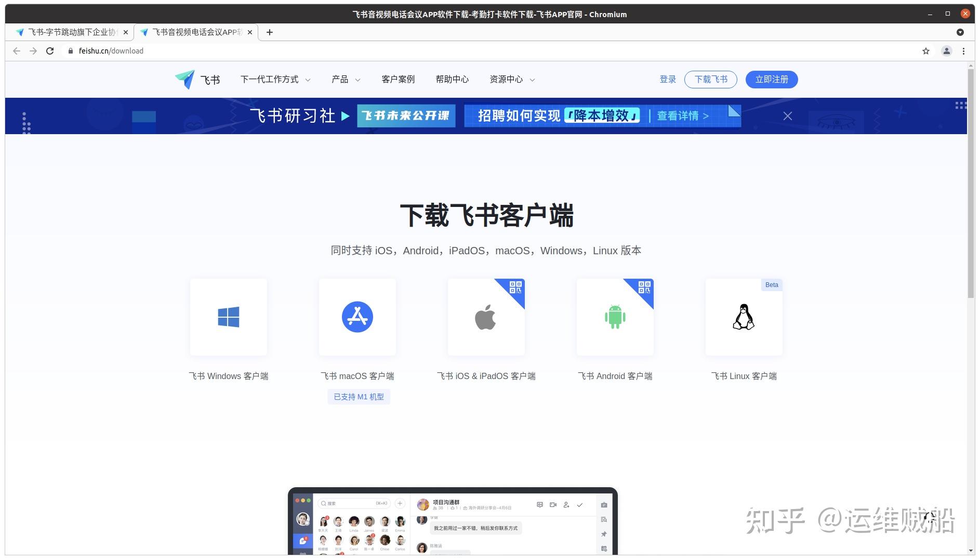
Task: Click the 飞书 iOS & iPadOS 客户端 label
Action: (x=486, y=376)
